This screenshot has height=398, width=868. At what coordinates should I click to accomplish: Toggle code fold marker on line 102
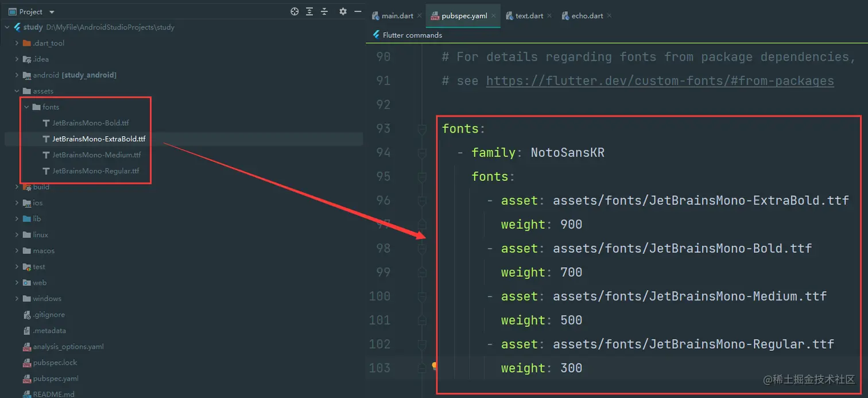423,345
